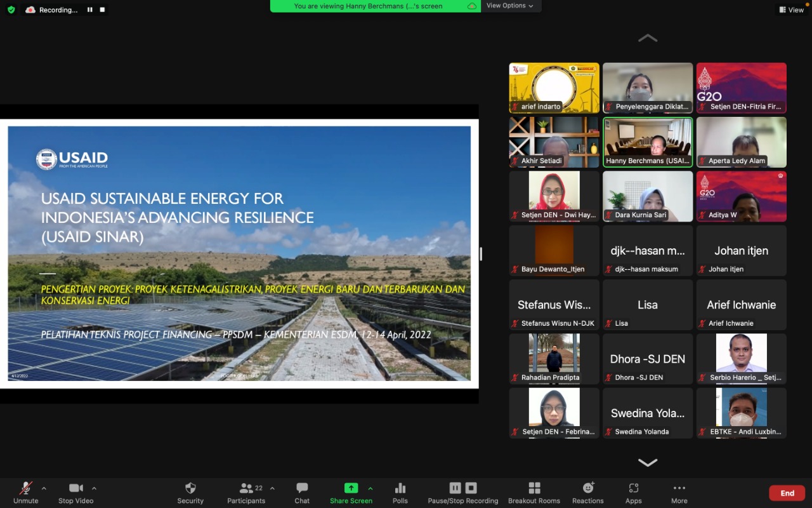The image size is (812, 508).
Task: Click Rahadian Pradipta's muted mic icon
Action: pyautogui.click(x=515, y=378)
